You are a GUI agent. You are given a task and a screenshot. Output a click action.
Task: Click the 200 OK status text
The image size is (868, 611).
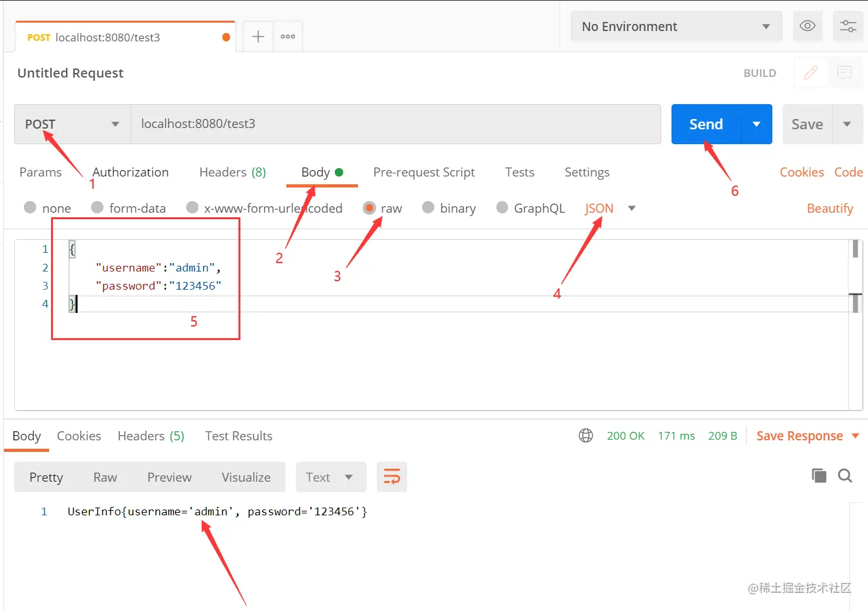pos(626,436)
